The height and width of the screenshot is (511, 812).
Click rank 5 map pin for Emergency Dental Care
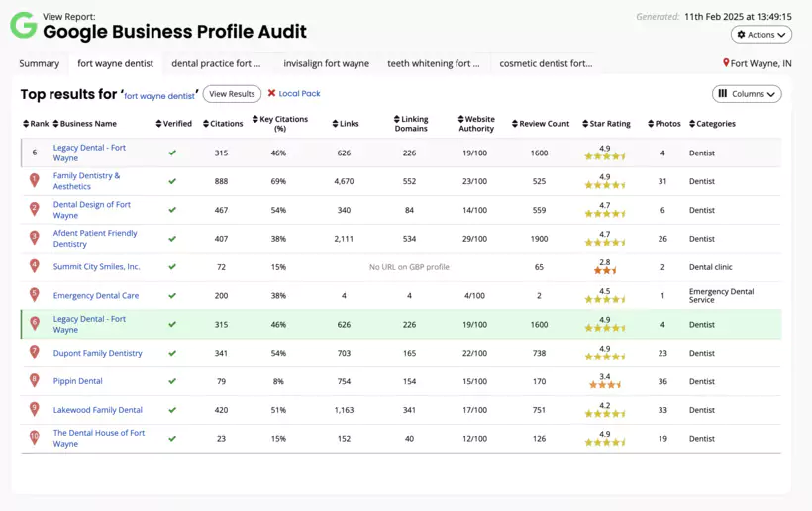pyautogui.click(x=35, y=295)
